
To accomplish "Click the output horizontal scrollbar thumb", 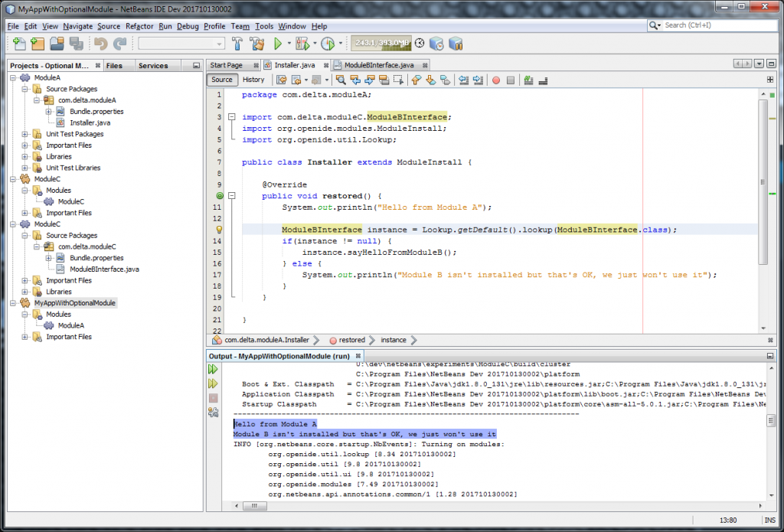I will (x=254, y=506).
